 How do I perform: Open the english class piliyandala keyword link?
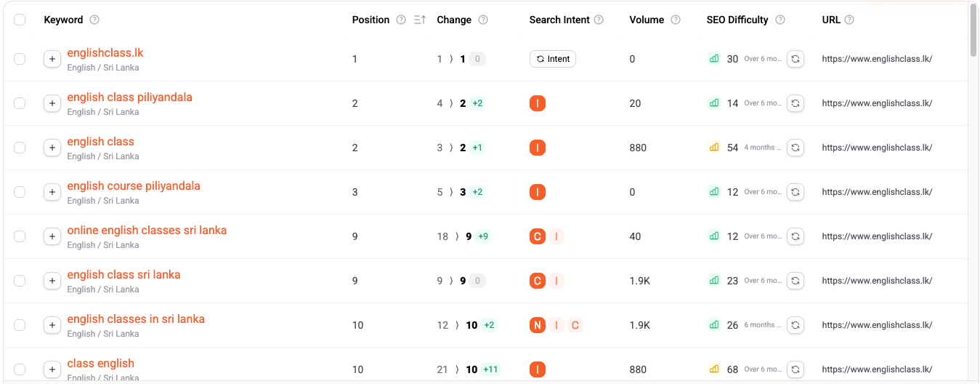pyautogui.click(x=129, y=97)
